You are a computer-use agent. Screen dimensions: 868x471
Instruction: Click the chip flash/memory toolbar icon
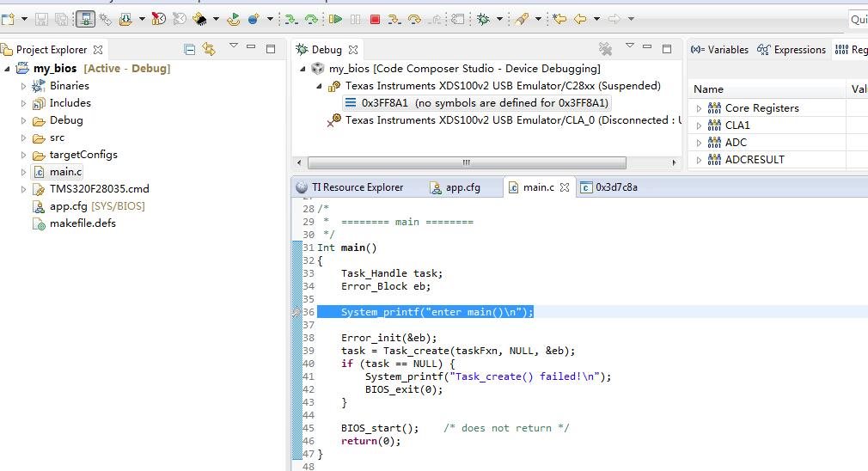[199, 20]
